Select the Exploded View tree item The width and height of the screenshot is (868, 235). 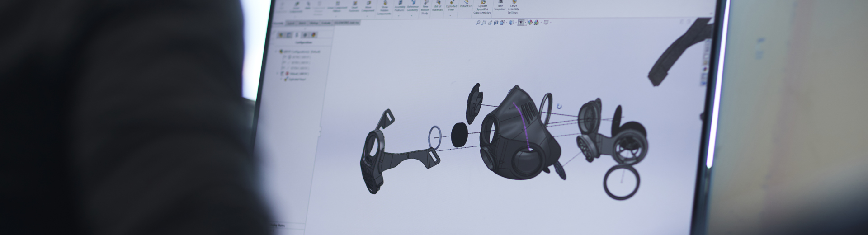[x=295, y=79]
